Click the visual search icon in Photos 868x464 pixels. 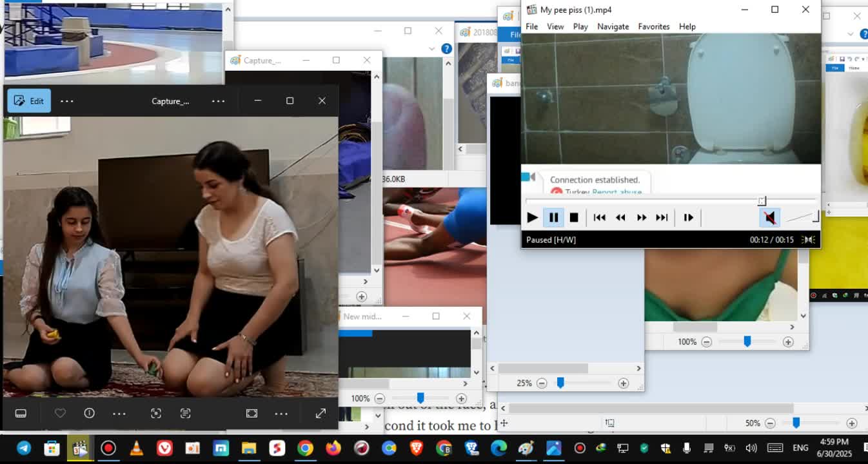coord(156,414)
